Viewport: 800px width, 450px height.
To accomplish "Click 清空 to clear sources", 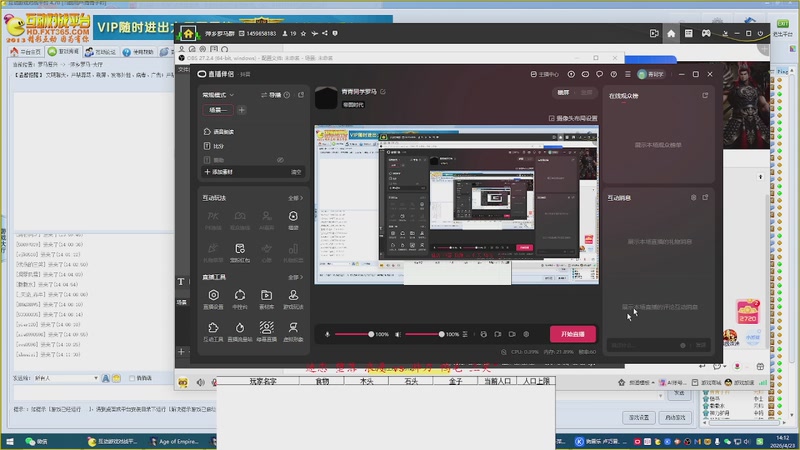I will pos(296,172).
